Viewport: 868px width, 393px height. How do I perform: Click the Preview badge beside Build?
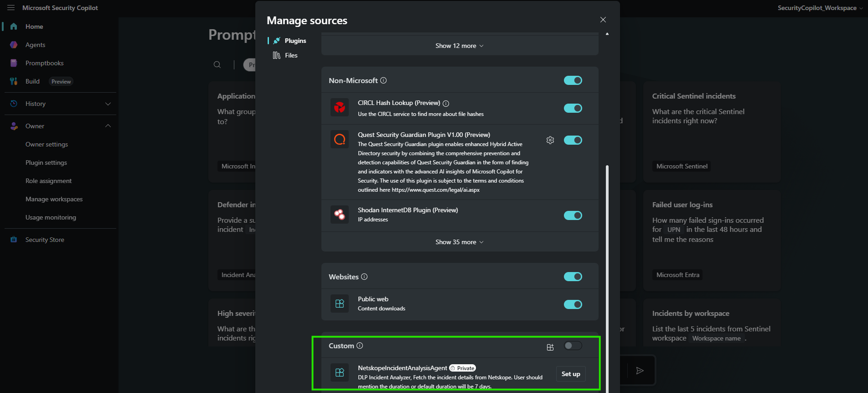tap(61, 82)
